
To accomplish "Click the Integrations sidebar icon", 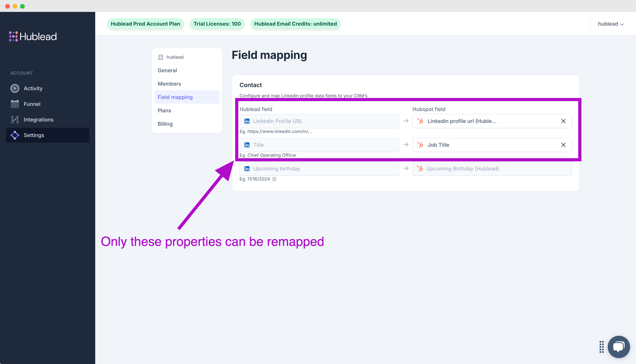I will pos(15,119).
